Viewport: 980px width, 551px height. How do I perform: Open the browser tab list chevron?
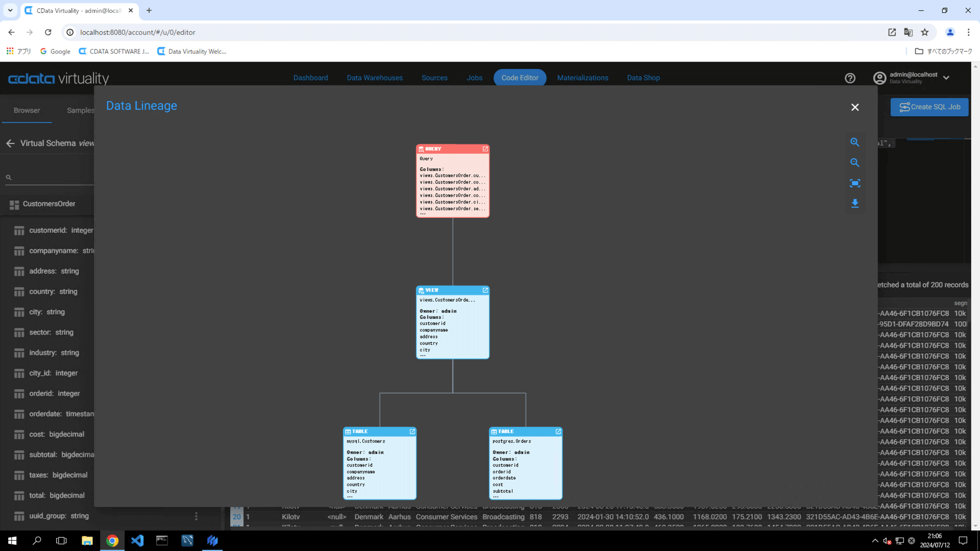pos(10,10)
